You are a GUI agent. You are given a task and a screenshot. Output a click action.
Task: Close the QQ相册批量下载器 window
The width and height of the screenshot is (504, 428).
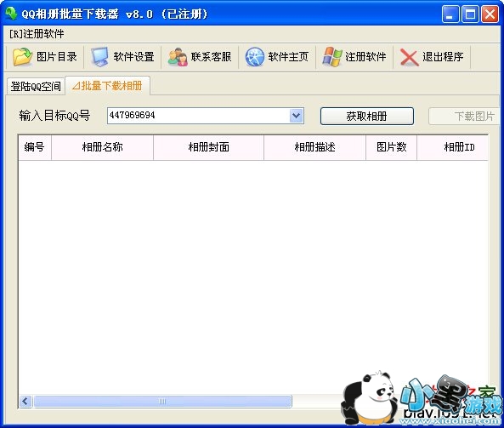pyautogui.click(x=490, y=14)
